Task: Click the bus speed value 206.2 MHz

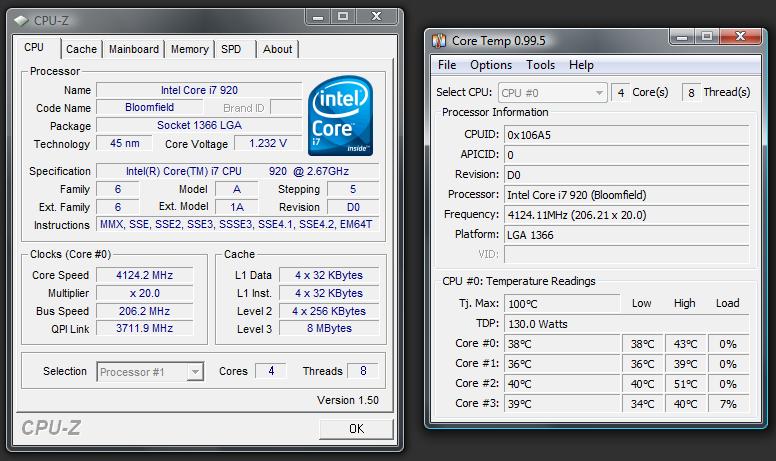Action: [145, 311]
